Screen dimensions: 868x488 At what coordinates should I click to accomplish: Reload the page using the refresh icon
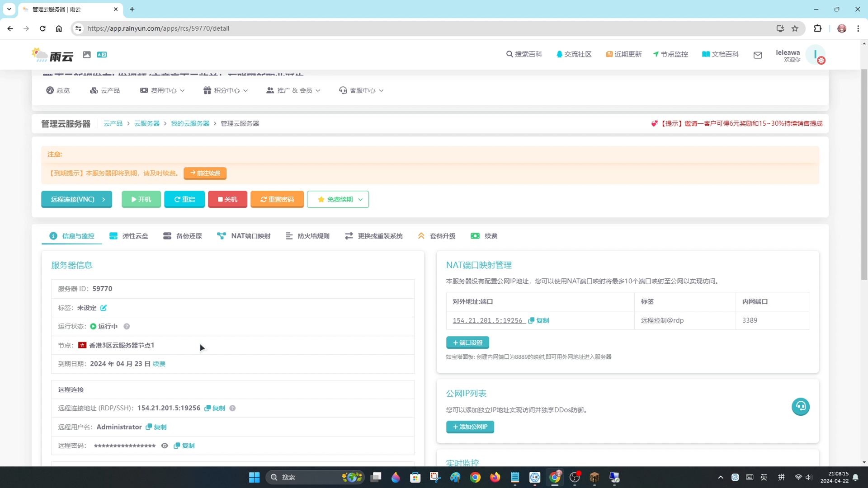click(42, 28)
